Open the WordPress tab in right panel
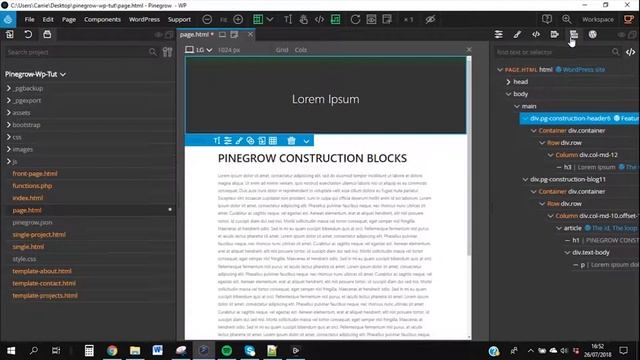 point(592,35)
